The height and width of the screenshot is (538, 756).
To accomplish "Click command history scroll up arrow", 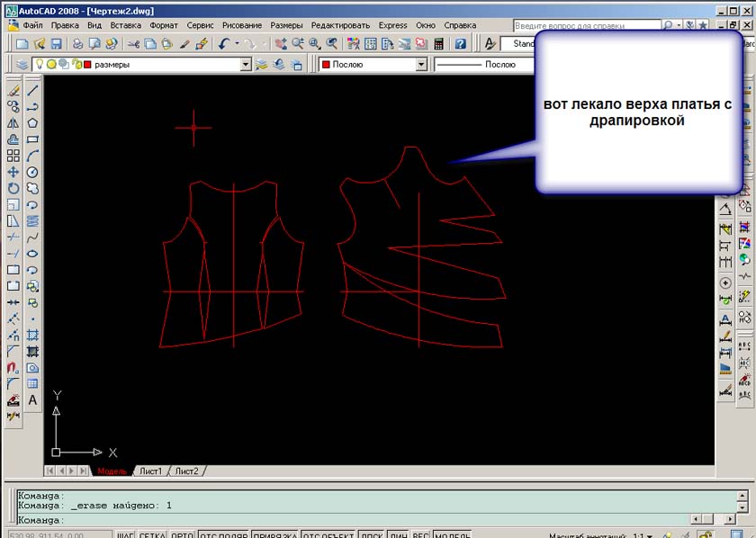I will pyautogui.click(x=742, y=496).
